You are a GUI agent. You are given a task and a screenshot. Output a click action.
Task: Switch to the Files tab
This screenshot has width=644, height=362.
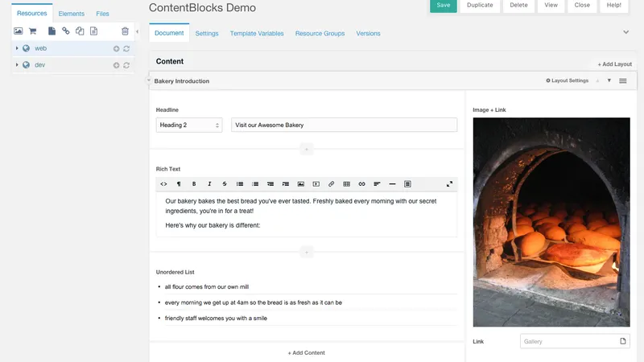coord(102,14)
